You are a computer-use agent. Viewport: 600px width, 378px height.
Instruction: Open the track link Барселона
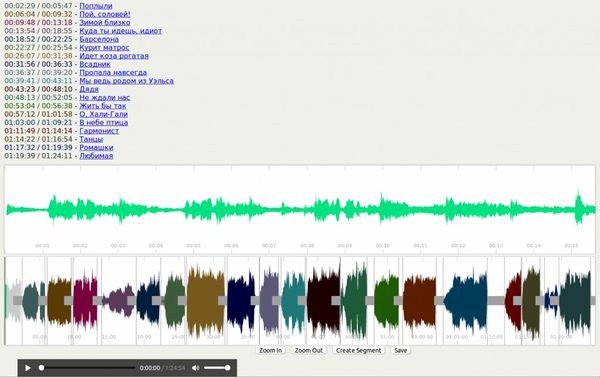[99, 39]
